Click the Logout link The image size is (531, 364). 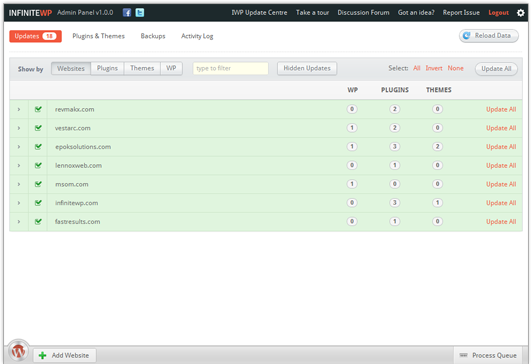pyautogui.click(x=498, y=13)
